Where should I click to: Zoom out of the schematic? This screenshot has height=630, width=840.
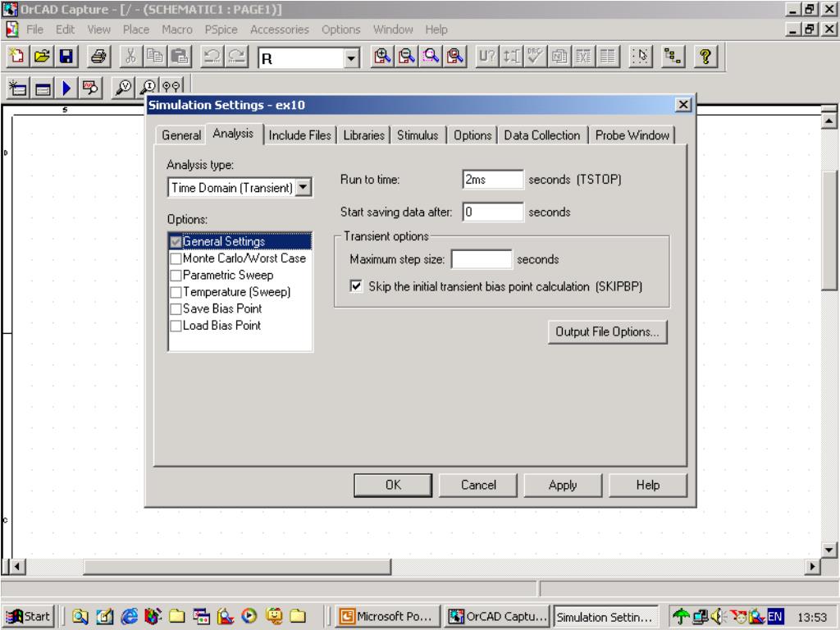(x=407, y=57)
